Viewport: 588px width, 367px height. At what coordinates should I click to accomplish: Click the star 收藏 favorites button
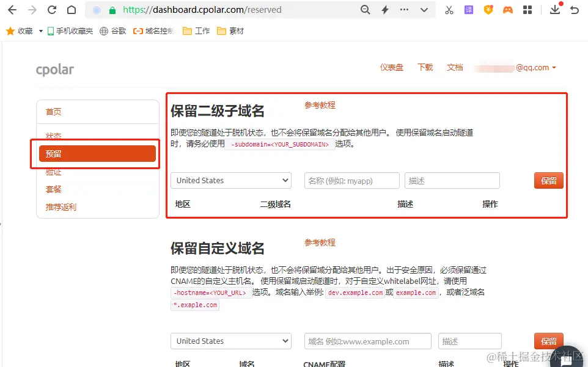(20, 31)
